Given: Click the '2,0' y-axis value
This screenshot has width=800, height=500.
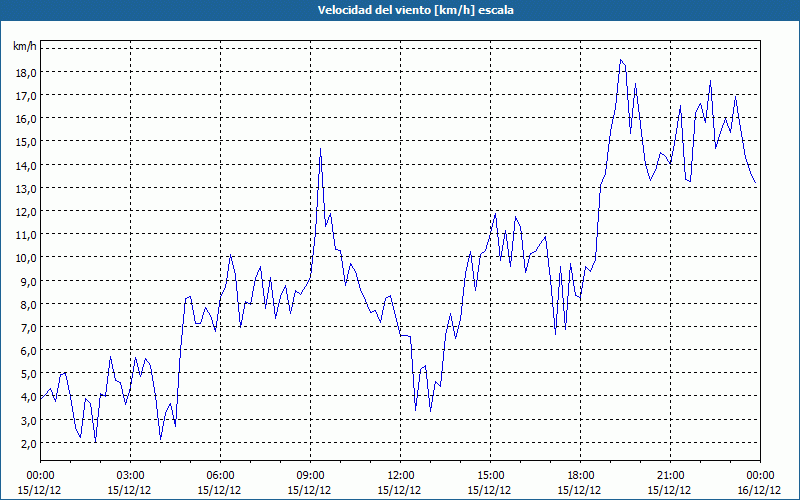Looking at the screenshot, I should [29, 444].
